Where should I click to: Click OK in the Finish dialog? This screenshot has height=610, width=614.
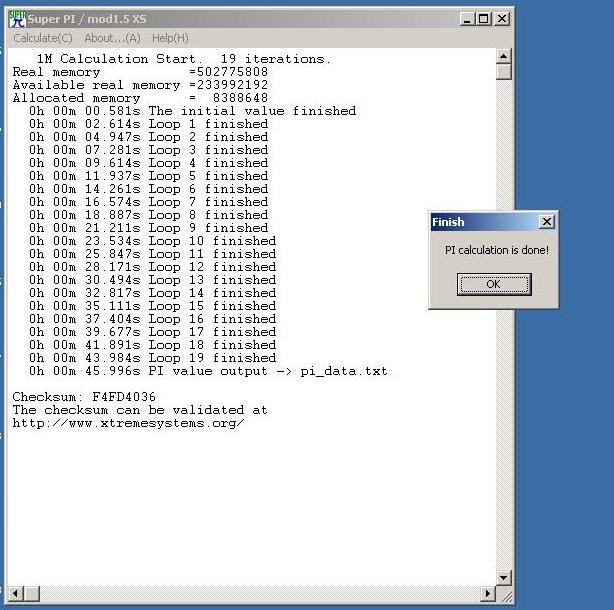(x=494, y=284)
